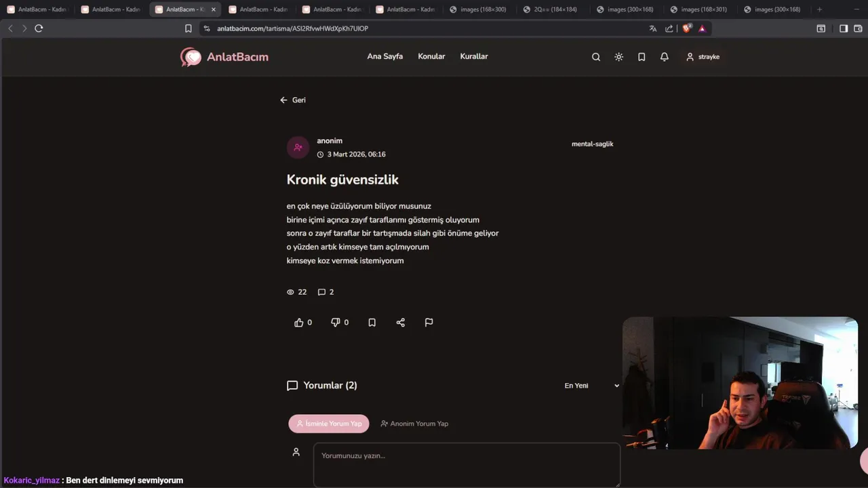
Task: Click the browser share icon
Action: [x=669, y=28]
